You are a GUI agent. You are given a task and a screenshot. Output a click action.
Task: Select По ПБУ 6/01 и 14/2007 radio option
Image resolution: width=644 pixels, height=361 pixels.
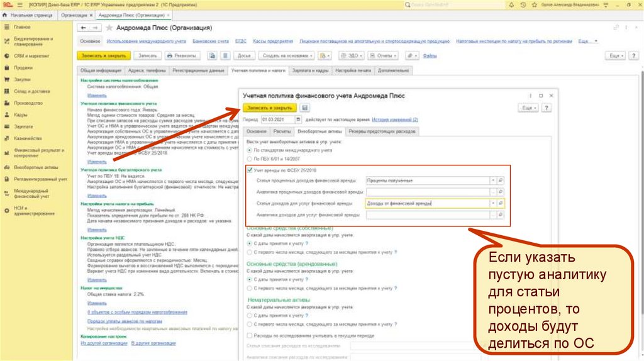pyautogui.click(x=248, y=159)
